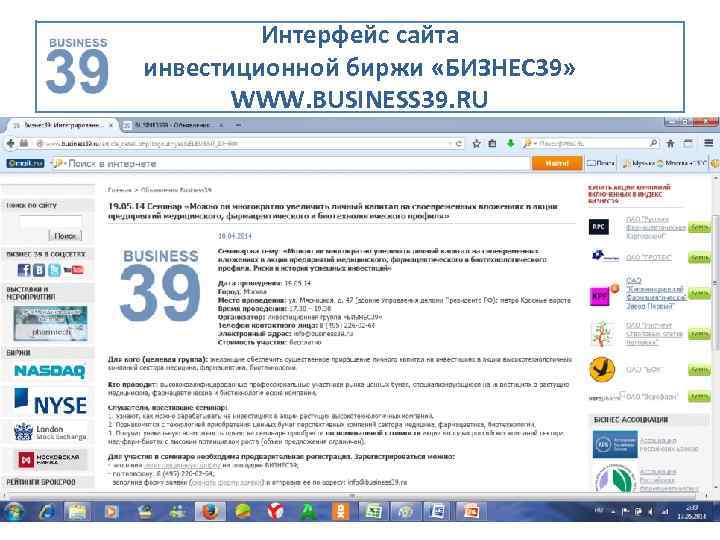Open the Windows Start button
Image resolution: width=720 pixels, height=540 pixels.
[14, 512]
